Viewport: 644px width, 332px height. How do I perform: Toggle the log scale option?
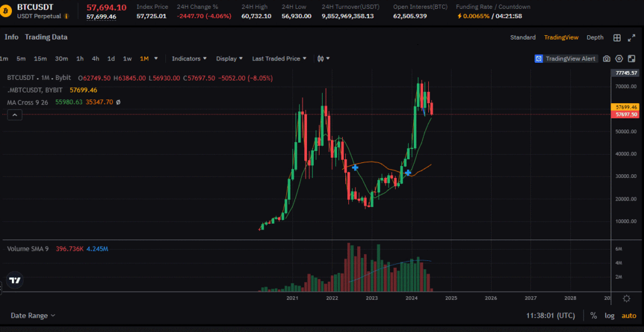(609, 316)
